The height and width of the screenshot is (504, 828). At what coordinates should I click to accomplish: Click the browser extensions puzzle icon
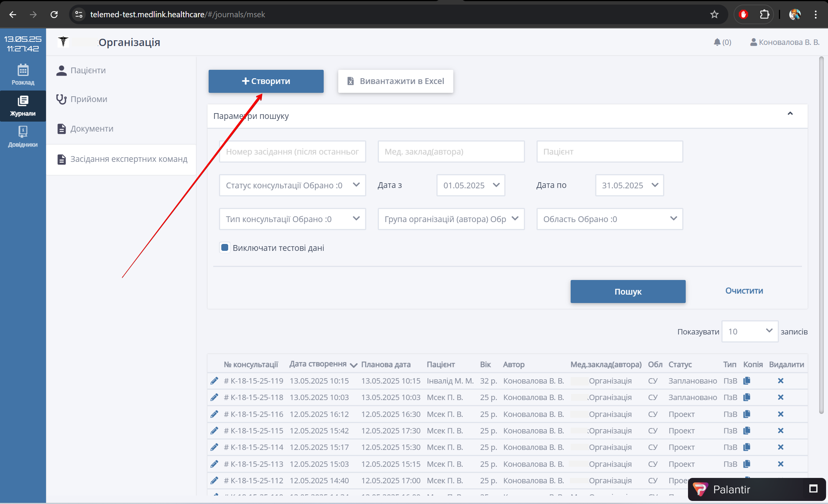point(764,15)
